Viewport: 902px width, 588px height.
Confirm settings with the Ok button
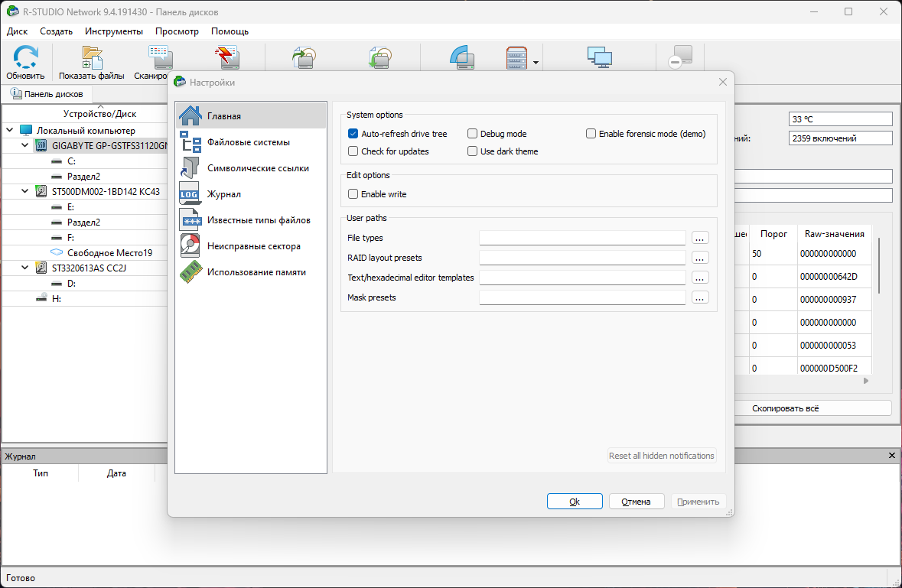click(x=575, y=501)
